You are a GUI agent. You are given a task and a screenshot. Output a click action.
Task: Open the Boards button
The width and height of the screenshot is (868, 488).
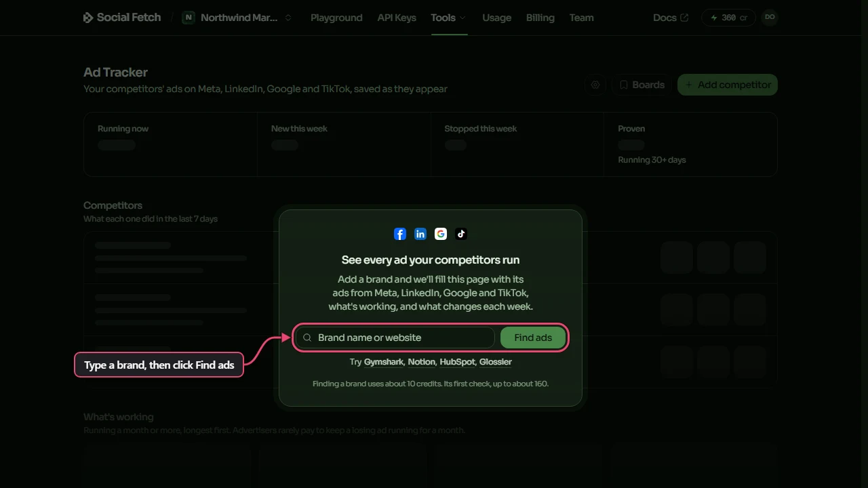tap(642, 85)
